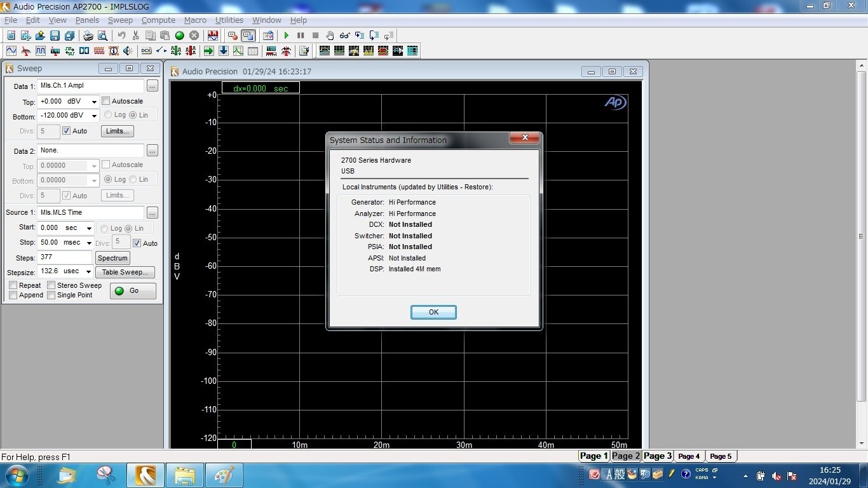Open the Stepsize units dropdown
This screenshot has width=868, height=488.
(x=88, y=271)
